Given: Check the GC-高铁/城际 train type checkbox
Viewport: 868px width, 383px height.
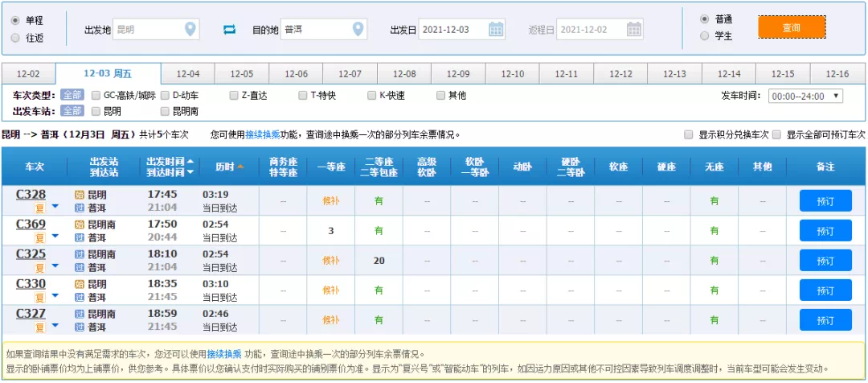Looking at the screenshot, I should [x=96, y=95].
